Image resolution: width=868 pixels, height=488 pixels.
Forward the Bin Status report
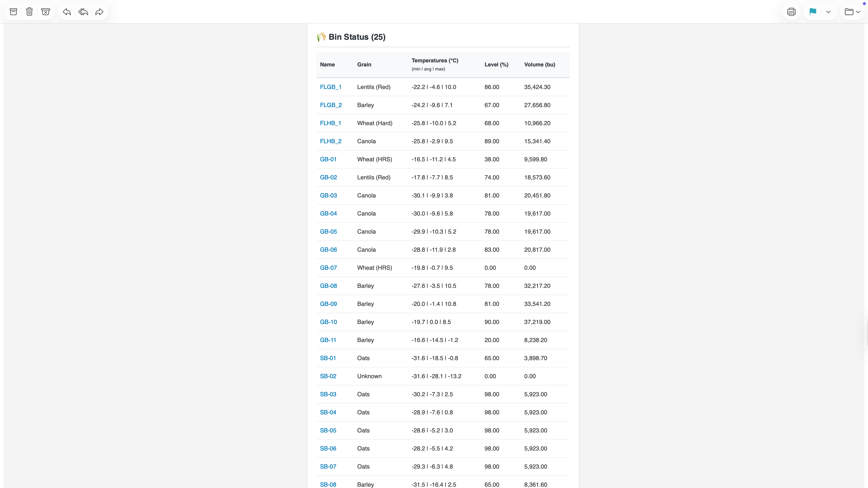click(99, 12)
